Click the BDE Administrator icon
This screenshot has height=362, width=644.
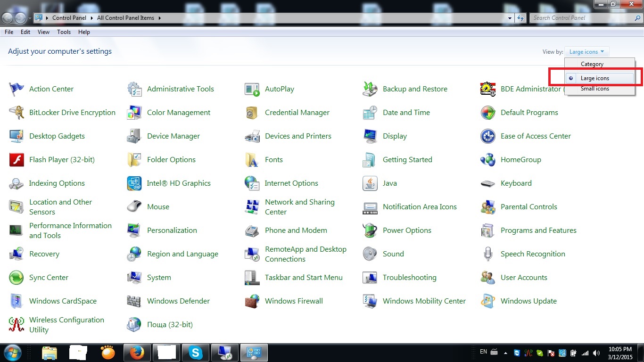pyautogui.click(x=488, y=89)
